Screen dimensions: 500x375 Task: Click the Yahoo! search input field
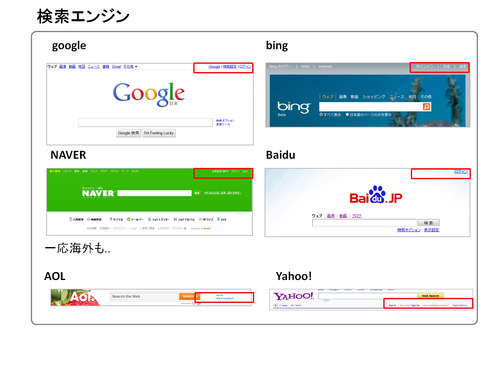(368, 296)
